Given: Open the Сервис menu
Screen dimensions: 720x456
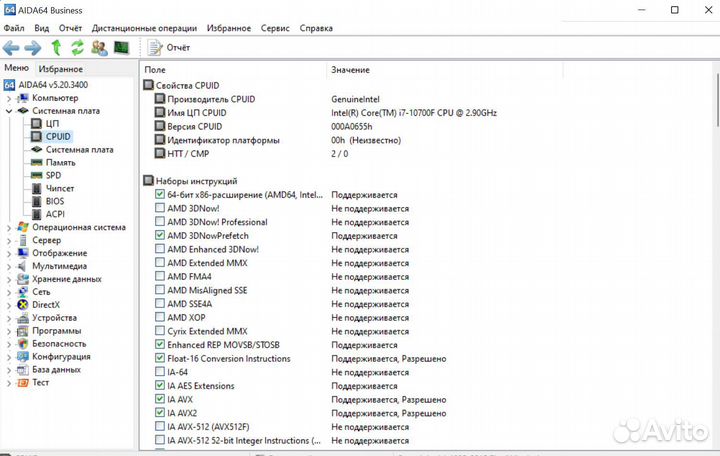Looking at the screenshot, I should tap(275, 28).
